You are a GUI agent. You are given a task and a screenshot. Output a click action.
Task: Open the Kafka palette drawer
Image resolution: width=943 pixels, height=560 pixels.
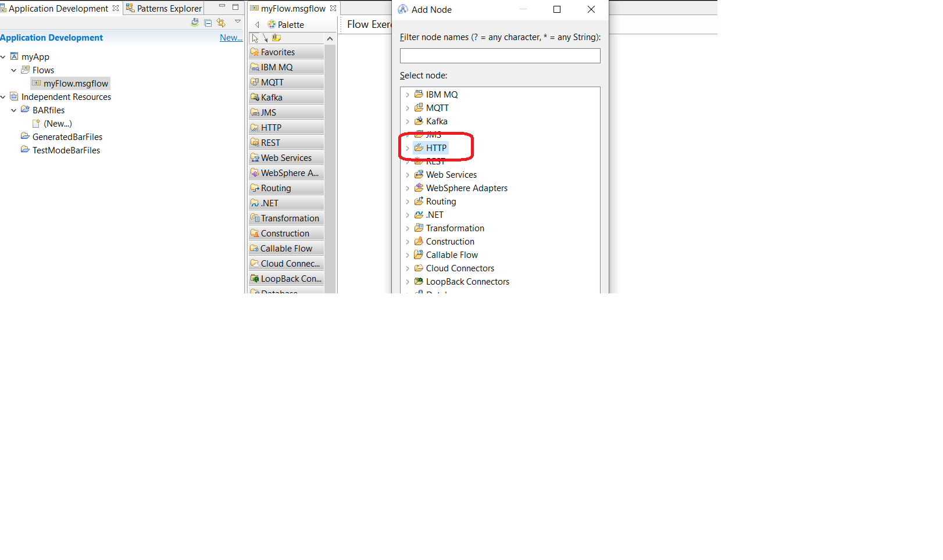(x=286, y=98)
